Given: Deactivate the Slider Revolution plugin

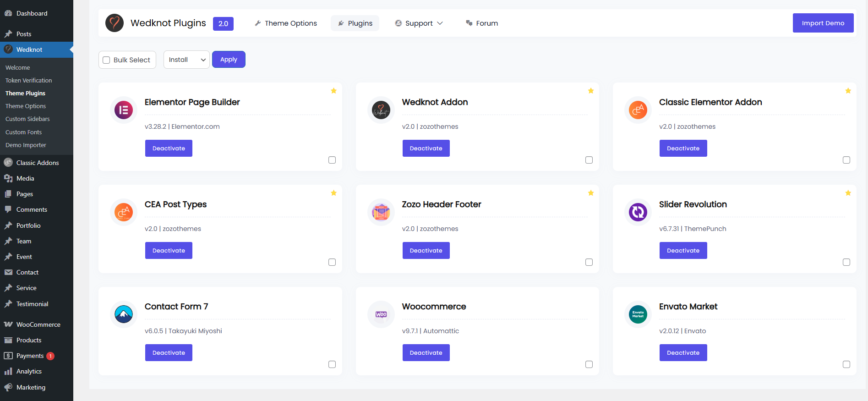Looking at the screenshot, I should (683, 251).
